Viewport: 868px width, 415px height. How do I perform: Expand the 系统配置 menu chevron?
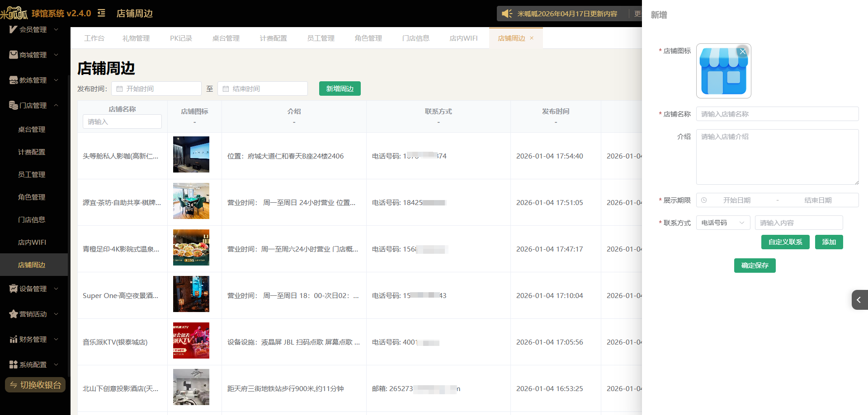point(56,364)
